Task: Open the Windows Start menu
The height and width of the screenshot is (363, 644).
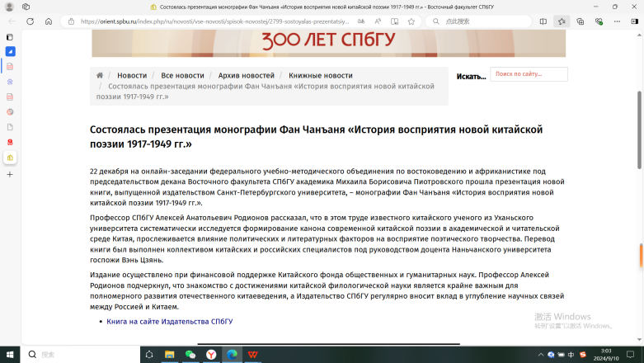Action: pos(10,355)
